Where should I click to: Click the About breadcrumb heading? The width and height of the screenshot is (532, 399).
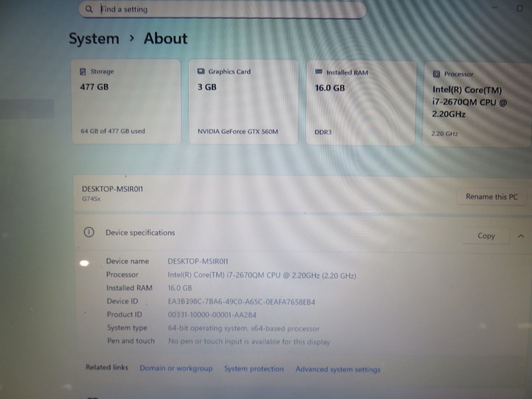[166, 39]
